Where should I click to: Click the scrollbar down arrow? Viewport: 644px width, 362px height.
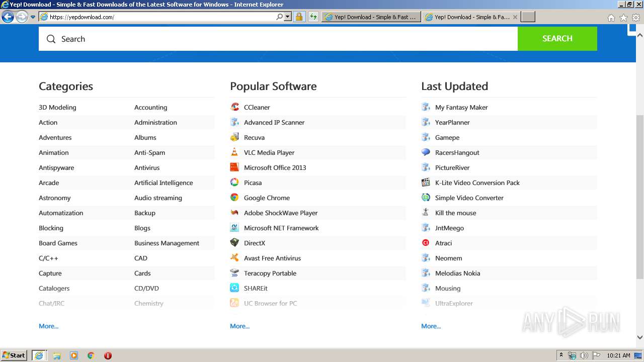tap(640, 338)
